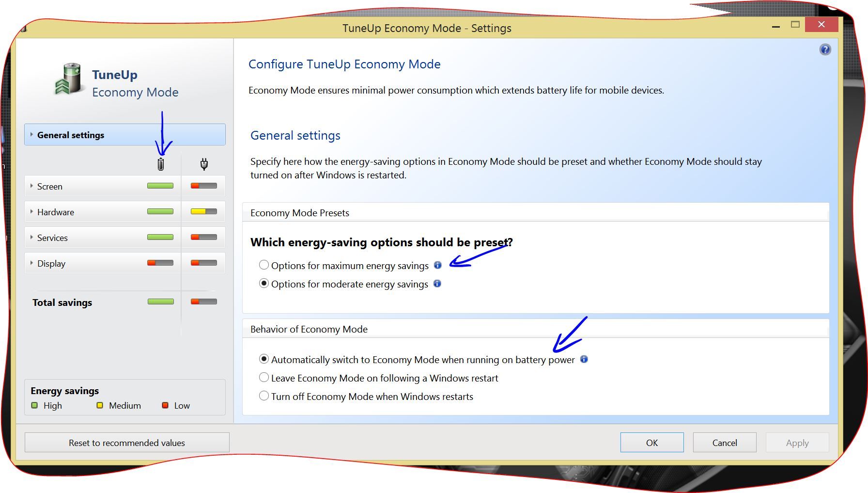Click Hardware plugged-in yellow savings bar
Viewport: 868px width, 493px height.
pos(204,211)
